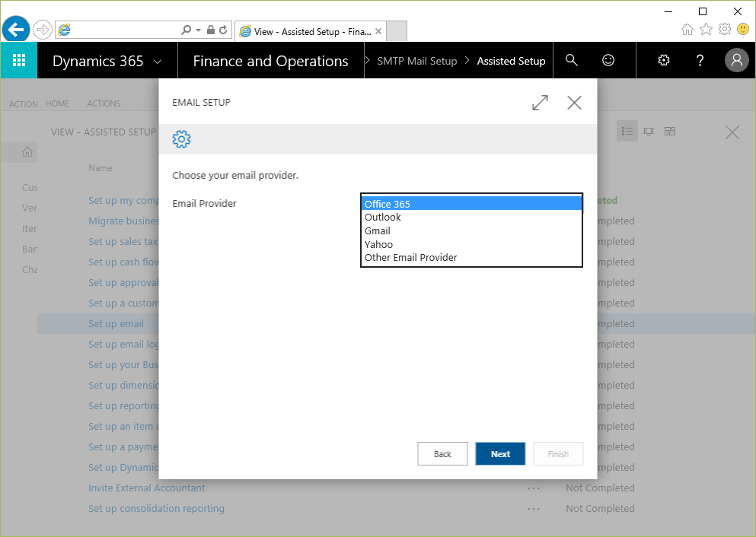The height and width of the screenshot is (537, 756).
Task: Open Set up reporting link
Action: [x=123, y=406]
